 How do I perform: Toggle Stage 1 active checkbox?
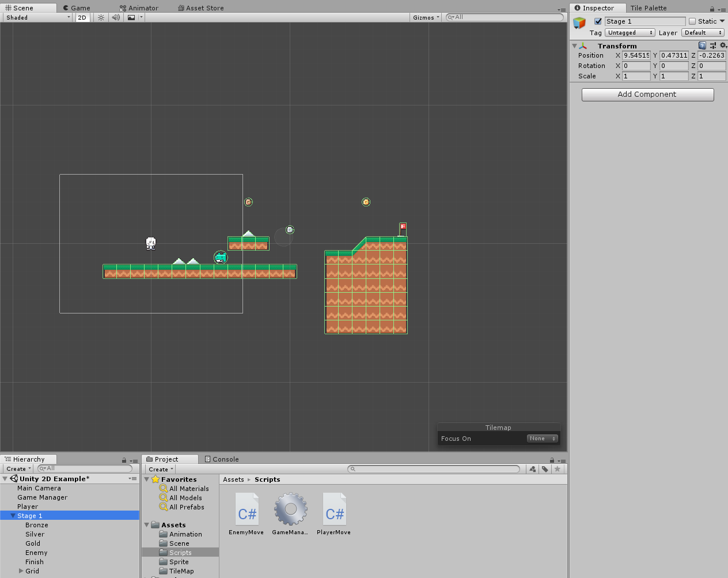click(x=598, y=21)
